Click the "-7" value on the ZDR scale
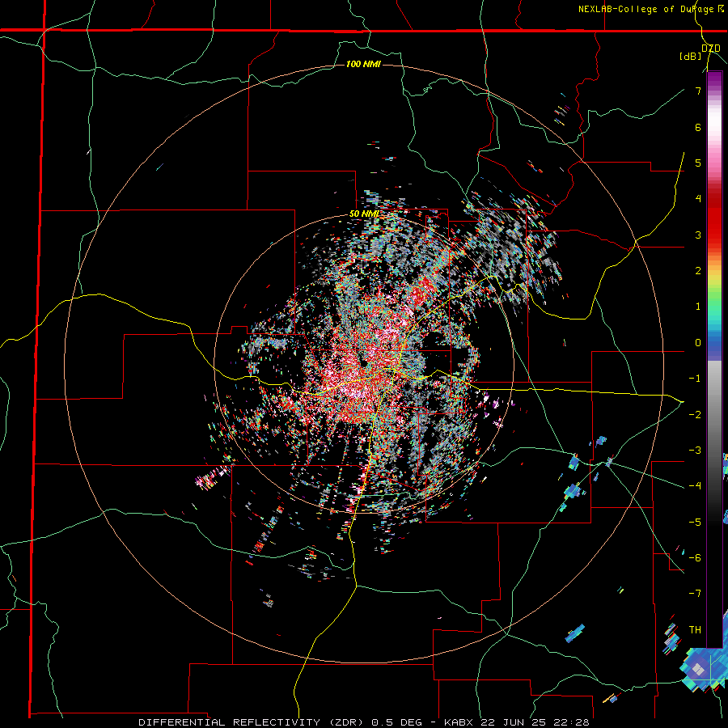 click(x=695, y=594)
